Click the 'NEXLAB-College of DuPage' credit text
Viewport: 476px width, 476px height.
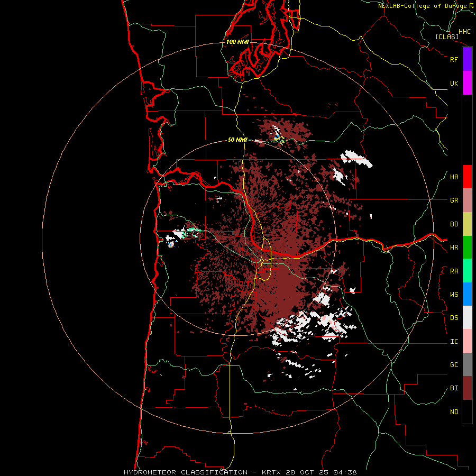[x=422, y=6]
